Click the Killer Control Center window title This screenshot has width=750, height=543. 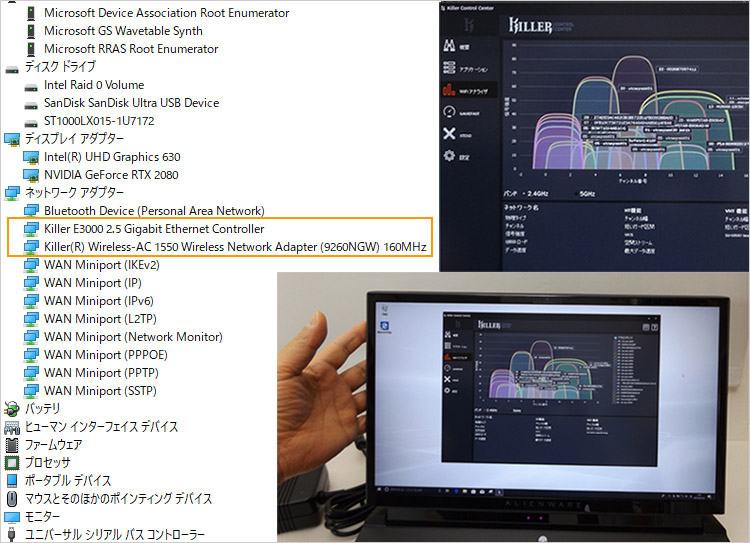click(x=470, y=8)
